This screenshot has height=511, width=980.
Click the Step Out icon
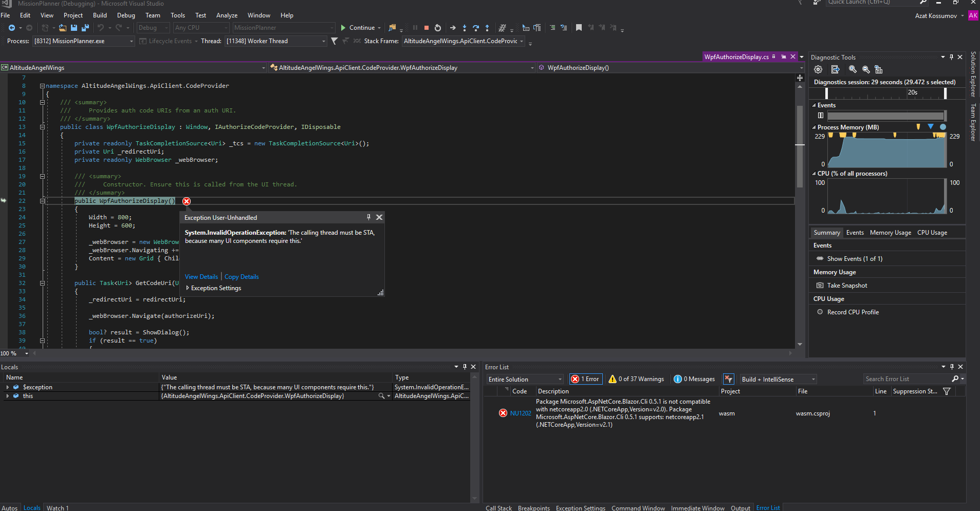coord(487,28)
